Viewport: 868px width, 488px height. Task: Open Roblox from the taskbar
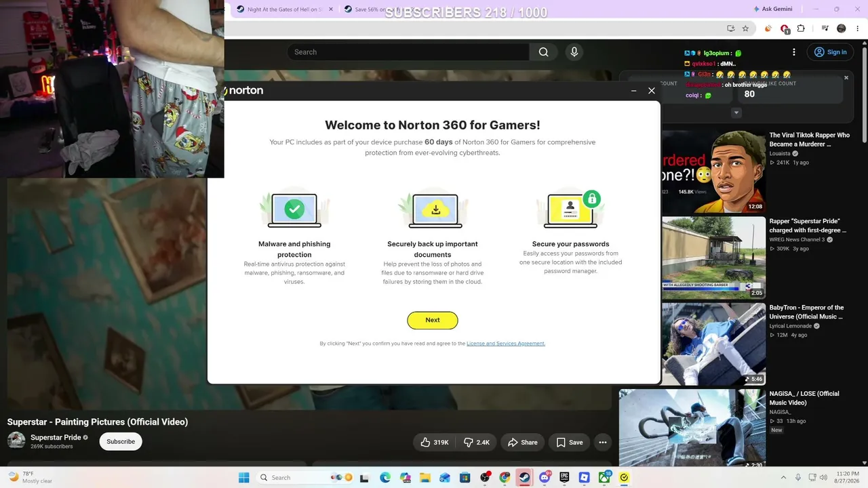(584, 478)
